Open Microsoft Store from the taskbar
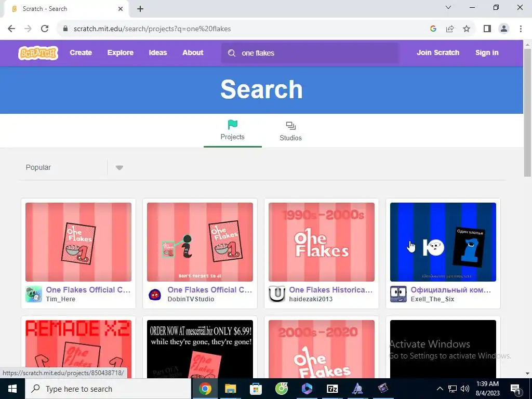This screenshot has width=532, height=399. [256, 389]
